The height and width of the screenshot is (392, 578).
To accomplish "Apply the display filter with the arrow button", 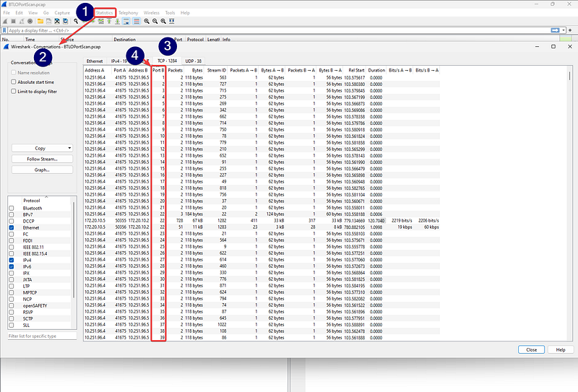I will tap(555, 30).
